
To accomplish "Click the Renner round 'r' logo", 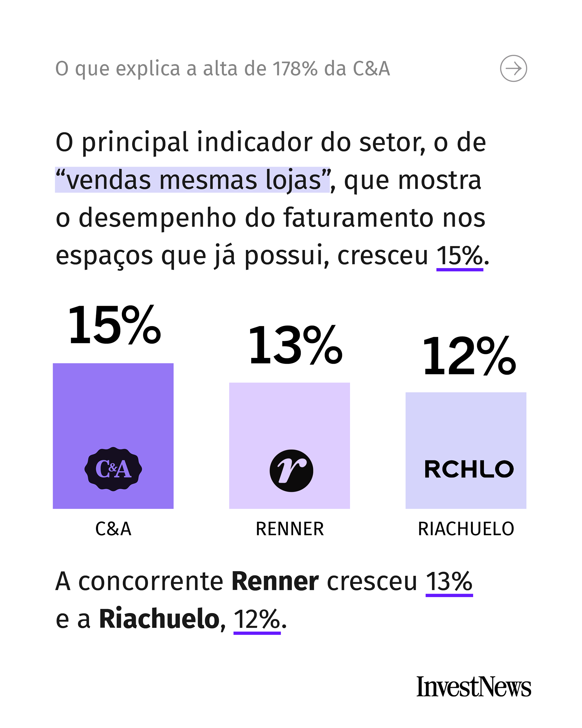I will point(291,470).
